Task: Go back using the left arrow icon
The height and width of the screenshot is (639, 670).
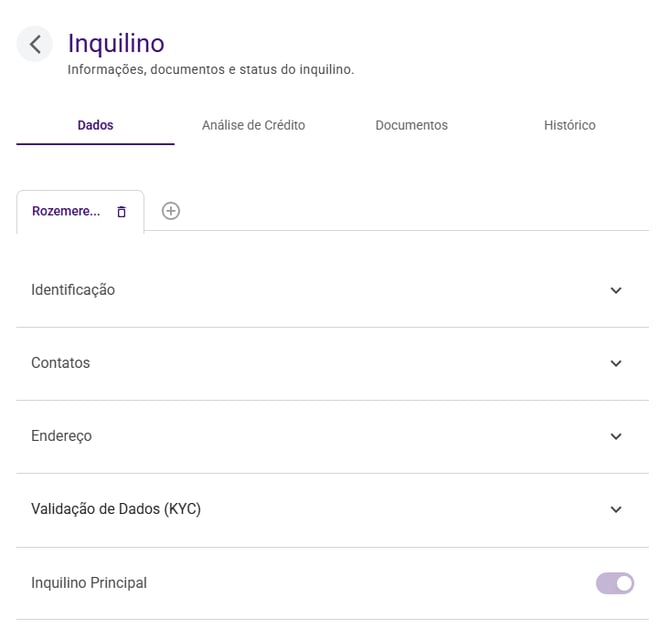Action: tap(35, 44)
